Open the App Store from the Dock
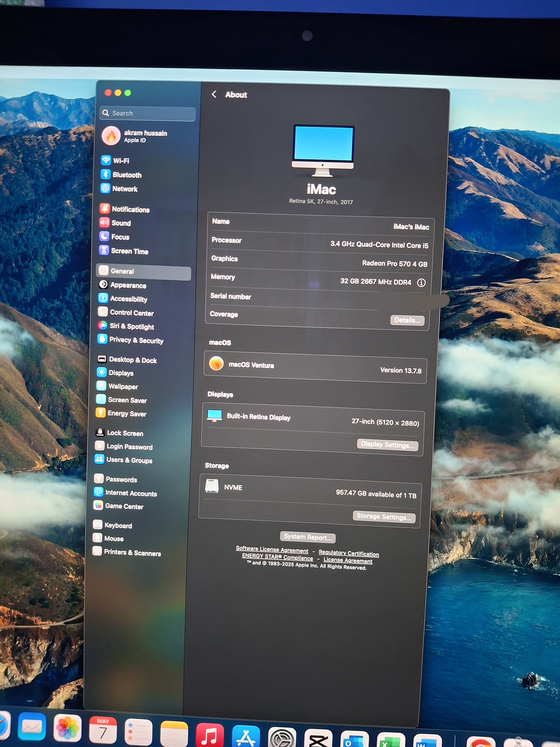This screenshot has height=747, width=560. 246,737
